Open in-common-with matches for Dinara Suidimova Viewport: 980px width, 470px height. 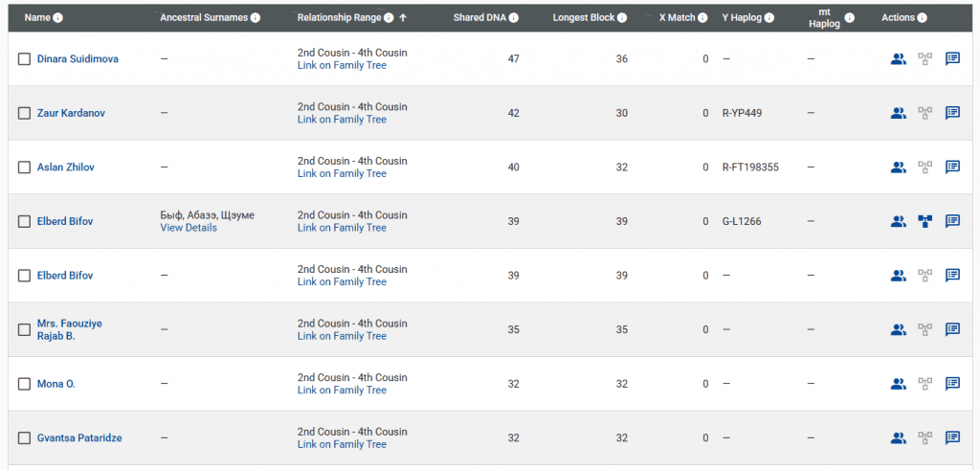(898, 59)
